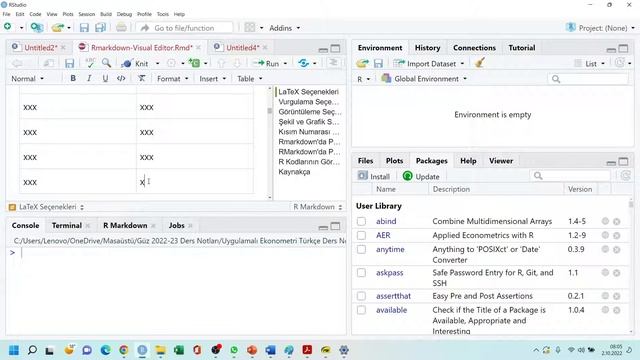Open the Tools menu
The image size is (640, 360).
[x=162, y=14]
